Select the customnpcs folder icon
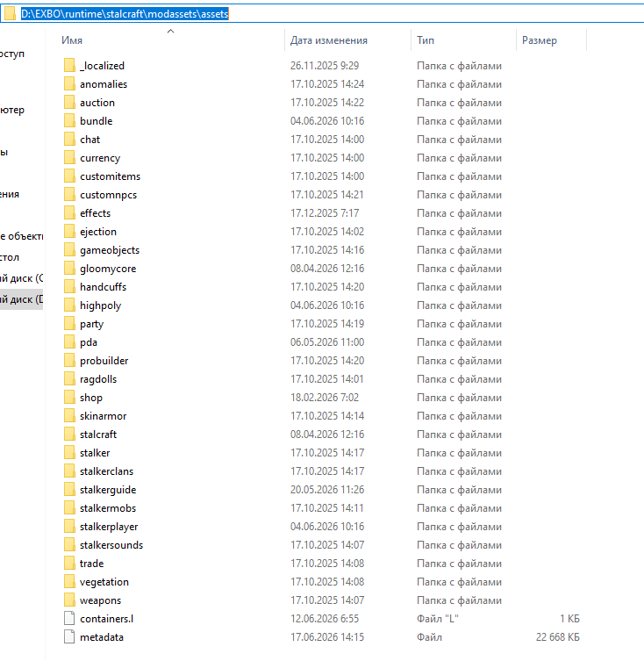Viewport: 644px width, 661px height. click(69, 195)
